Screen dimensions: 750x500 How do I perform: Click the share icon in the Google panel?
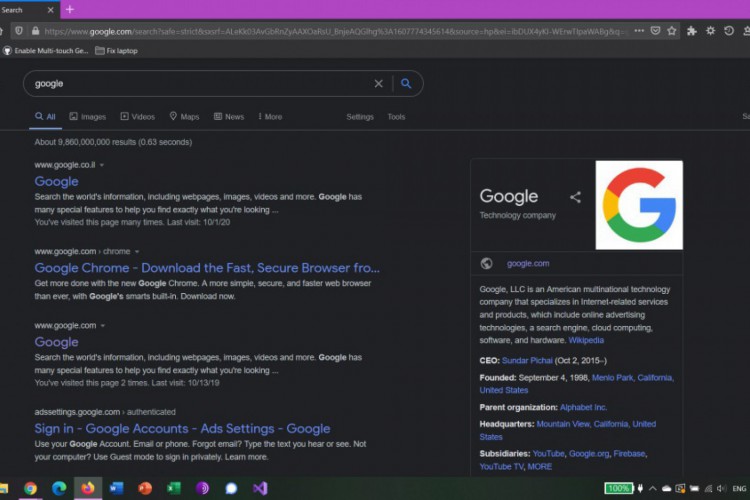click(575, 197)
